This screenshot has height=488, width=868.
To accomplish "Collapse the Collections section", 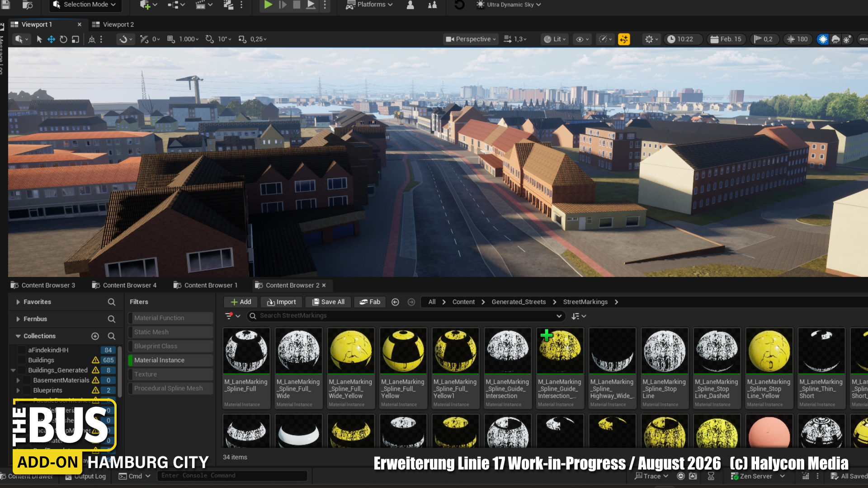I will (x=18, y=336).
